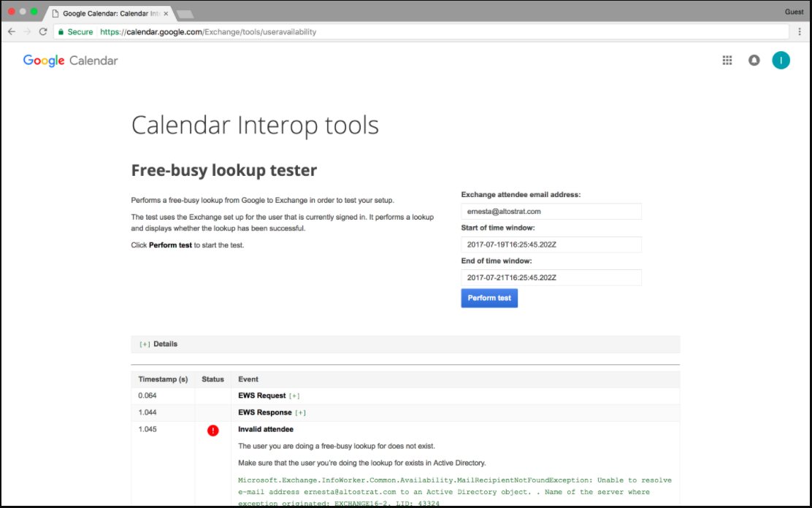
Task: Click the red Invalid attendee error icon
Action: [x=212, y=431]
